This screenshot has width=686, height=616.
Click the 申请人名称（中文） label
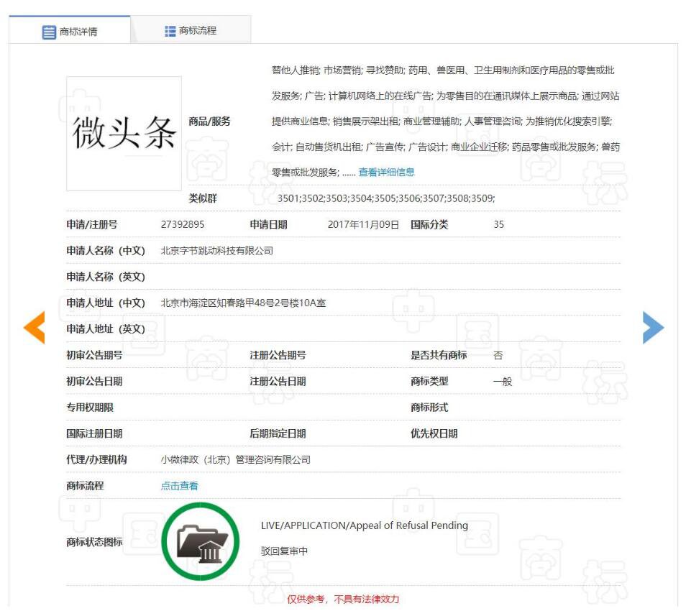click(x=106, y=251)
